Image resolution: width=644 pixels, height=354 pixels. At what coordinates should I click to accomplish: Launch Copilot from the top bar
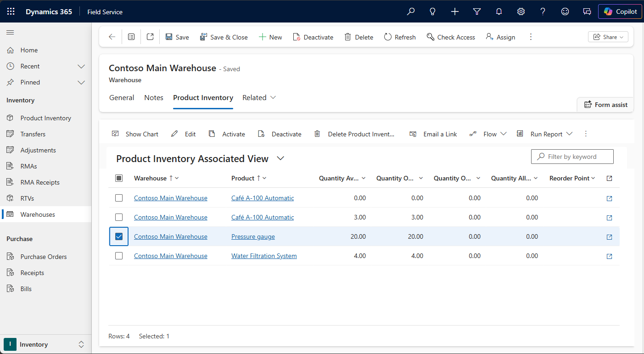[x=620, y=11]
